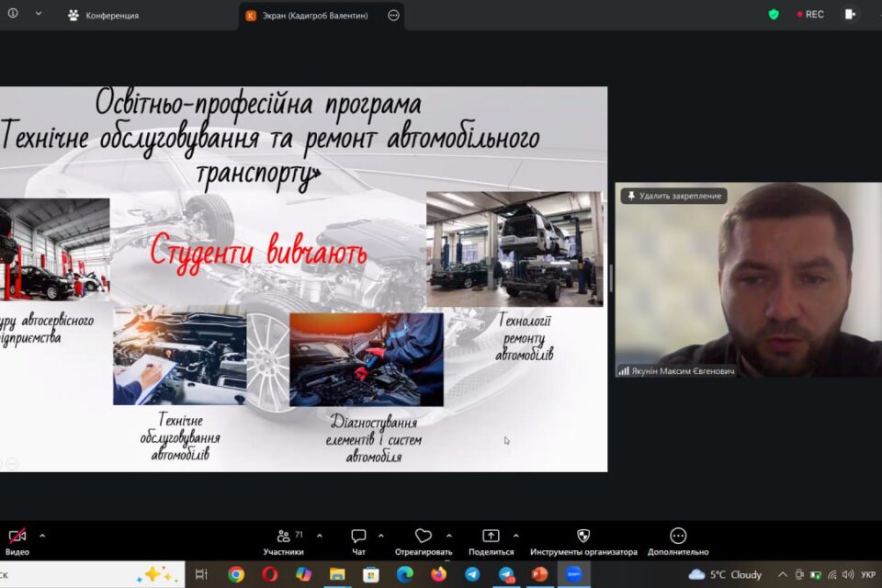Viewport: 882px width, 588px height.
Task: Click Удалить закрепление to unpin the video
Action: point(673,196)
